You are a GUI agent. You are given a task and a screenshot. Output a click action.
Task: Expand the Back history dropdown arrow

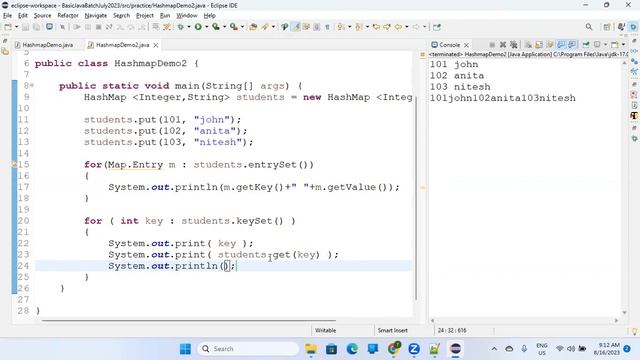point(407,27)
